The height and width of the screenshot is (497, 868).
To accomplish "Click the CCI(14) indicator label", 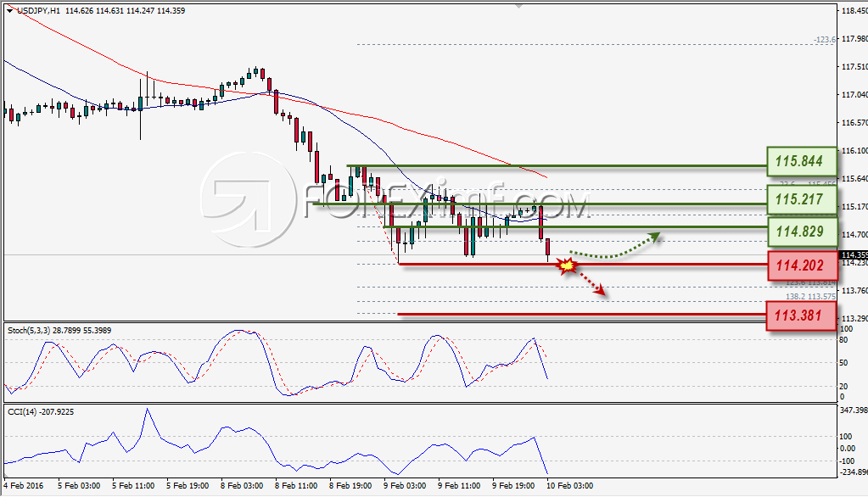I will tap(41, 412).
